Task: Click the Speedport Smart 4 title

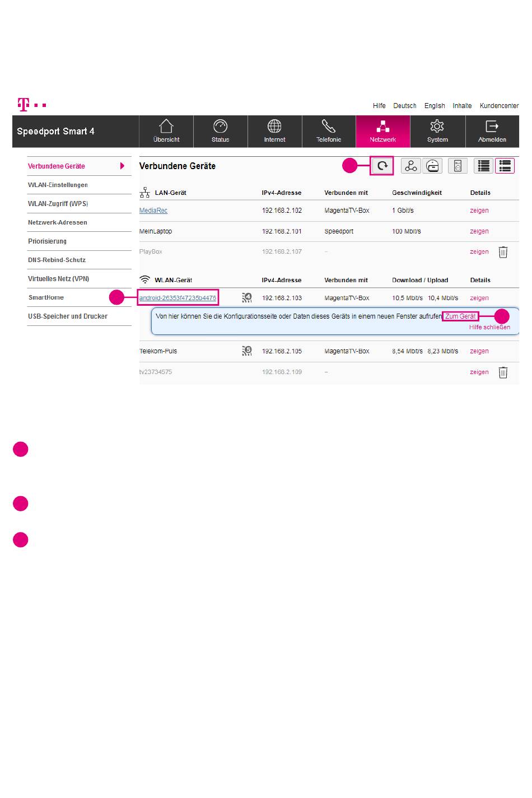Action: point(55,132)
